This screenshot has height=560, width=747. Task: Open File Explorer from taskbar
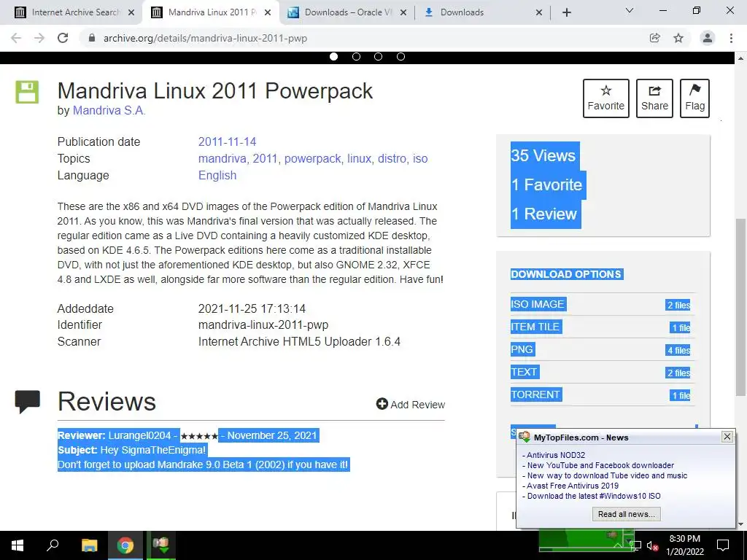pyautogui.click(x=89, y=545)
